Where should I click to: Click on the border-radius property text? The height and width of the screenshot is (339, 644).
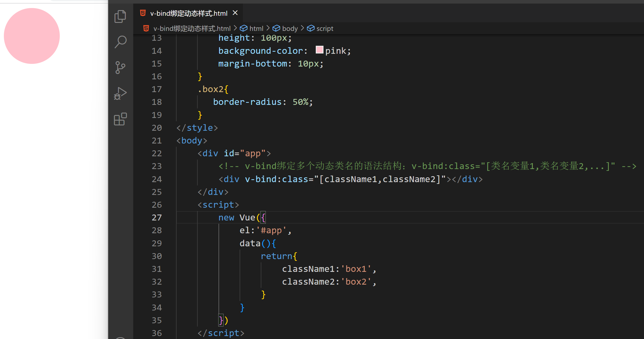pyautogui.click(x=247, y=102)
